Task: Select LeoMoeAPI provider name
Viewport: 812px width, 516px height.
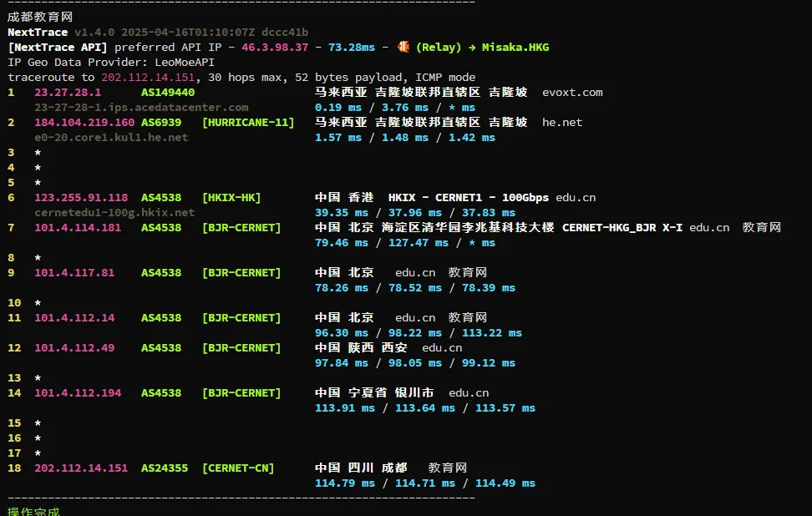Action: point(185,62)
